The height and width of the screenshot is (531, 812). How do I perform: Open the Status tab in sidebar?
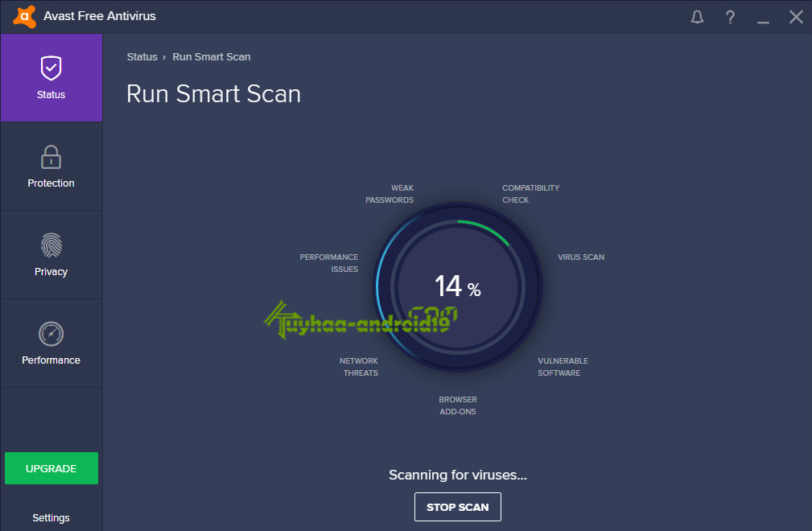52,77
